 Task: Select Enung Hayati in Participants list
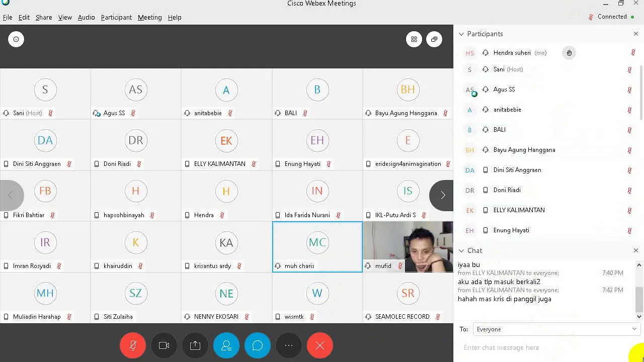(547, 230)
